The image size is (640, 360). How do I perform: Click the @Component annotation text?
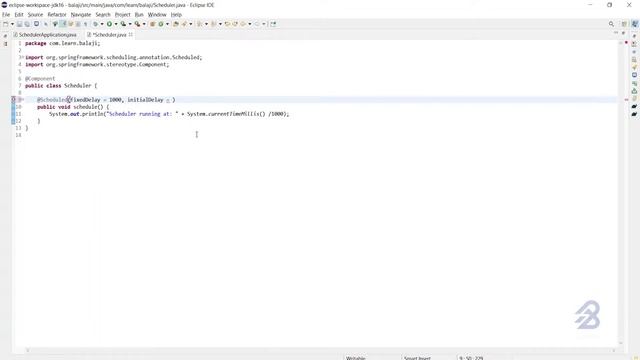[x=40, y=79]
